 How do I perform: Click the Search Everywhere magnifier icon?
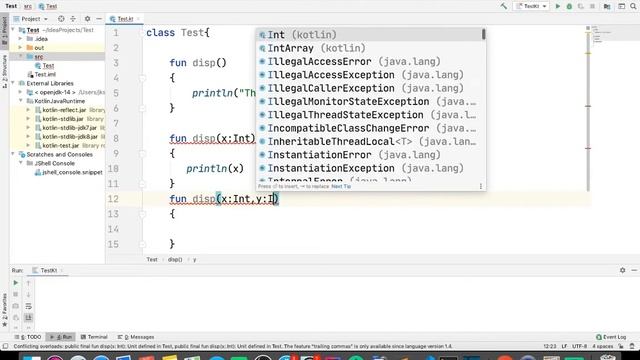(633, 6)
